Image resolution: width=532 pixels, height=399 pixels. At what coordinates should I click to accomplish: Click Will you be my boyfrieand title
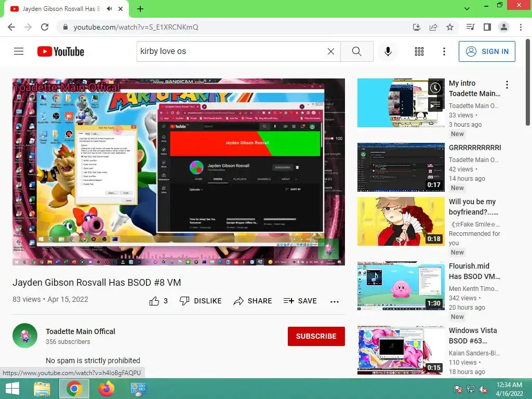point(474,207)
